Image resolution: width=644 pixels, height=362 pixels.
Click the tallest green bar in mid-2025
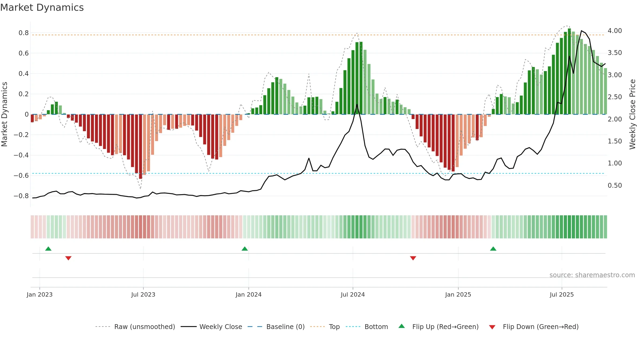(569, 71)
